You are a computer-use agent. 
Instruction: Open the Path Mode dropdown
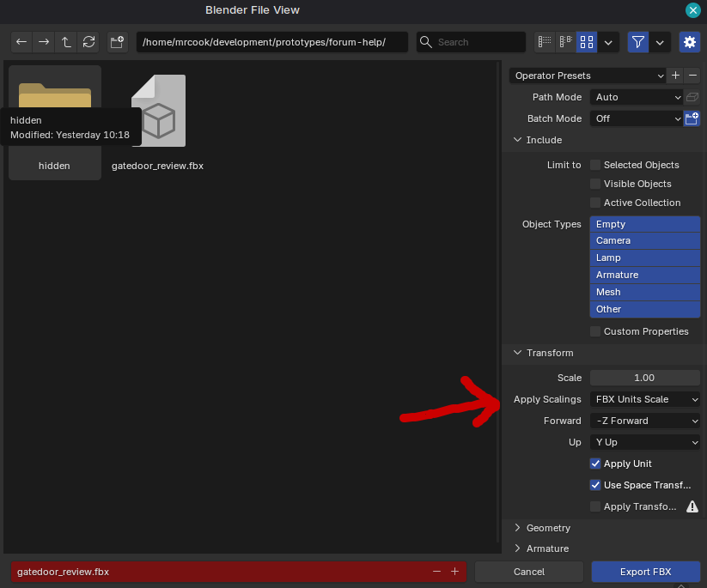[x=637, y=97]
